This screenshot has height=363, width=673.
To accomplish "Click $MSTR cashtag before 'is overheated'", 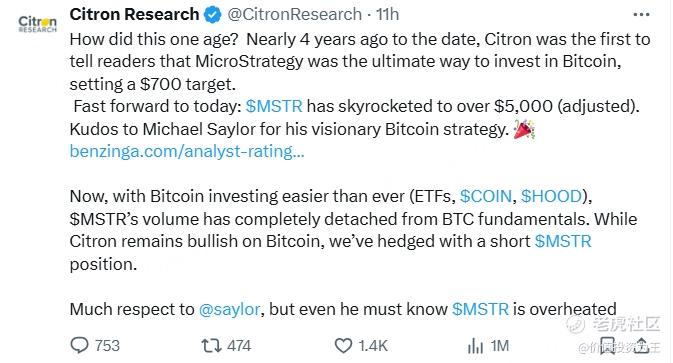I will [480, 309].
